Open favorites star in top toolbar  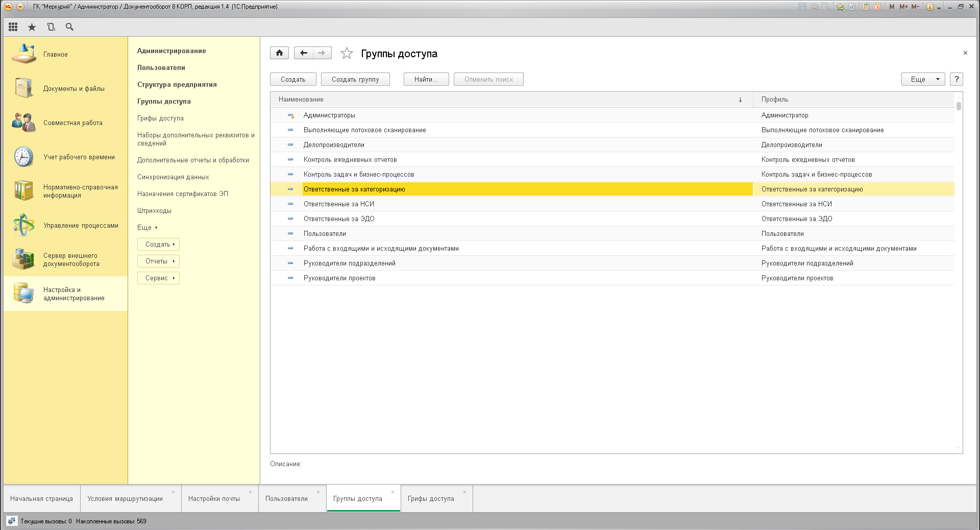coord(32,27)
